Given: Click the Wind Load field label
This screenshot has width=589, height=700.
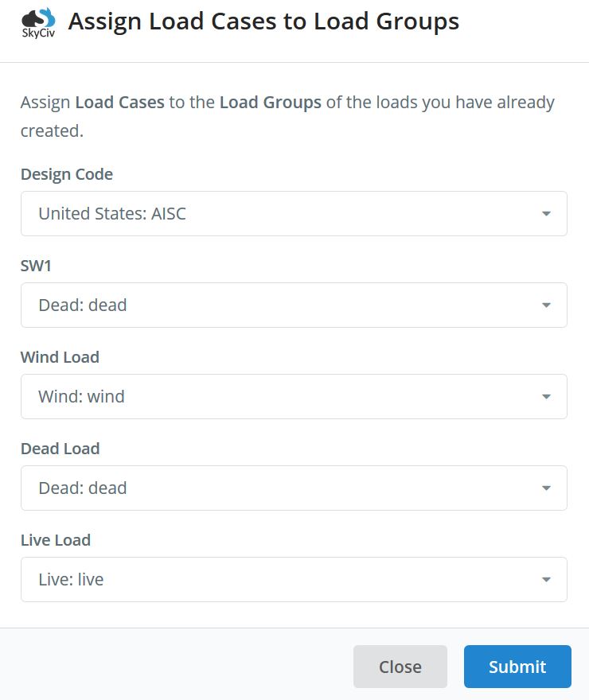Looking at the screenshot, I should pos(60,358).
